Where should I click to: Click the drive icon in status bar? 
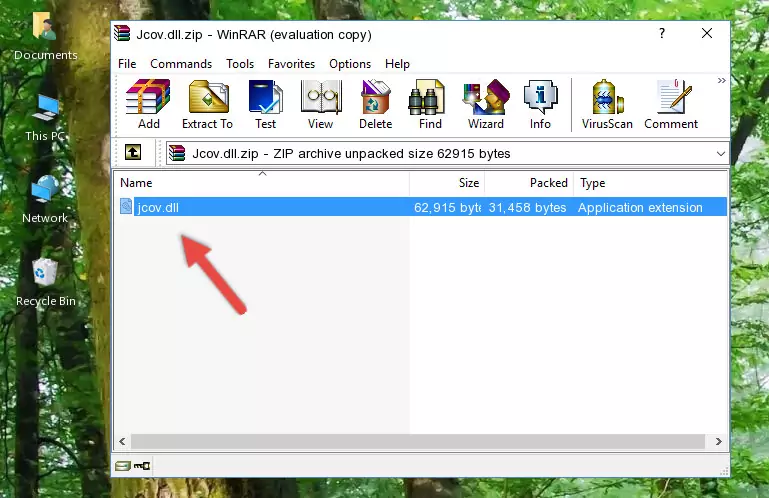[x=123, y=466]
